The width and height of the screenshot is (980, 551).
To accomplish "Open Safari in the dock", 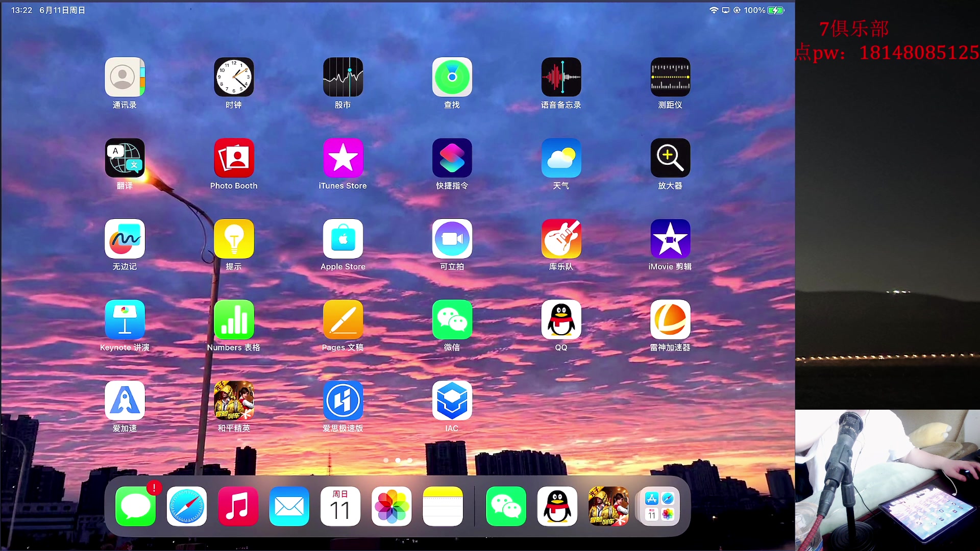I will coord(187,506).
